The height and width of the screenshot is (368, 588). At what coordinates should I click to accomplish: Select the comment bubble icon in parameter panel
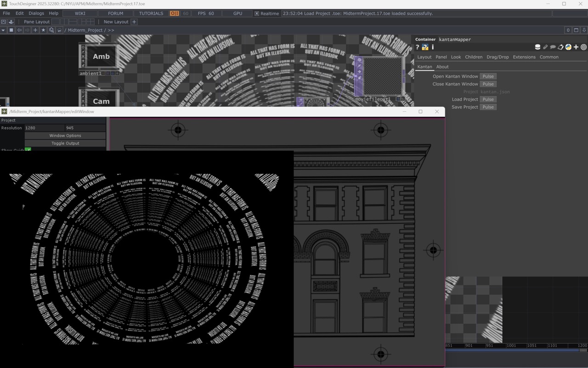point(553,47)
